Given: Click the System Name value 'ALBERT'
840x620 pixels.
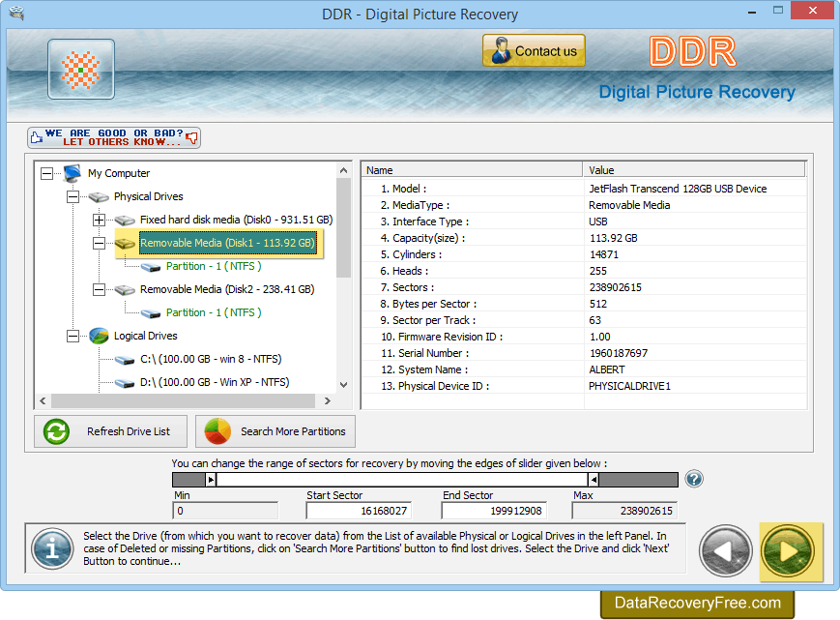Looking at the screenshot, I should pos(607,369).
